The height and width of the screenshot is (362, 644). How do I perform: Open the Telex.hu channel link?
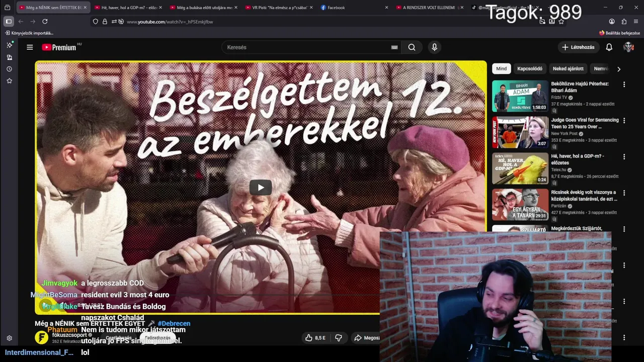click(x=559, y=170)
